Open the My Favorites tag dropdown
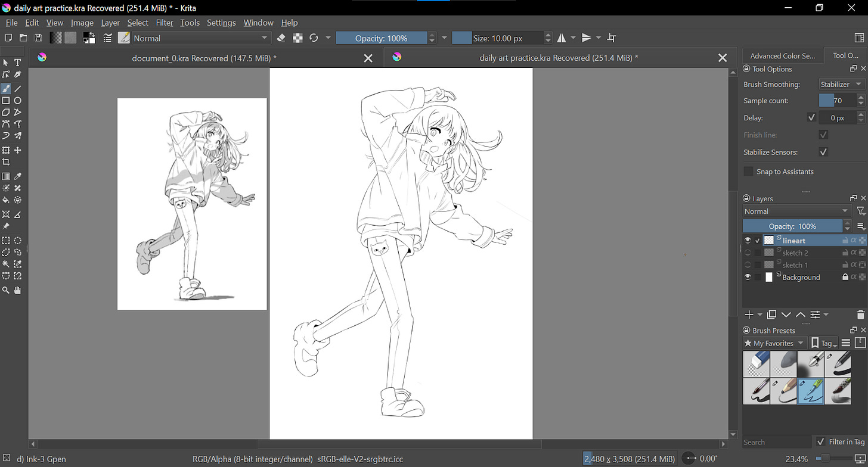The width and height of the screenshot is (868, 467). pos(774,343)
